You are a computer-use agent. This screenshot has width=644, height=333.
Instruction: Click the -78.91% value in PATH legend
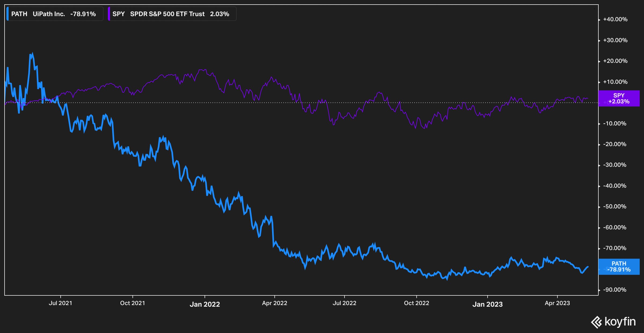tap(83, 14)
